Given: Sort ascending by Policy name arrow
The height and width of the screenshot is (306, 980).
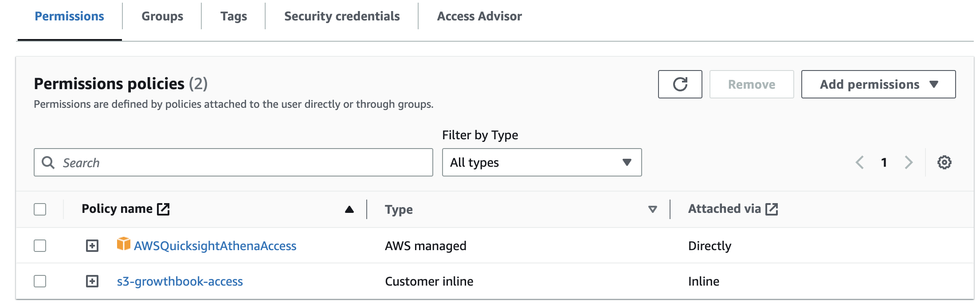Looking at the screenshot, I should [x=349, y=209].
